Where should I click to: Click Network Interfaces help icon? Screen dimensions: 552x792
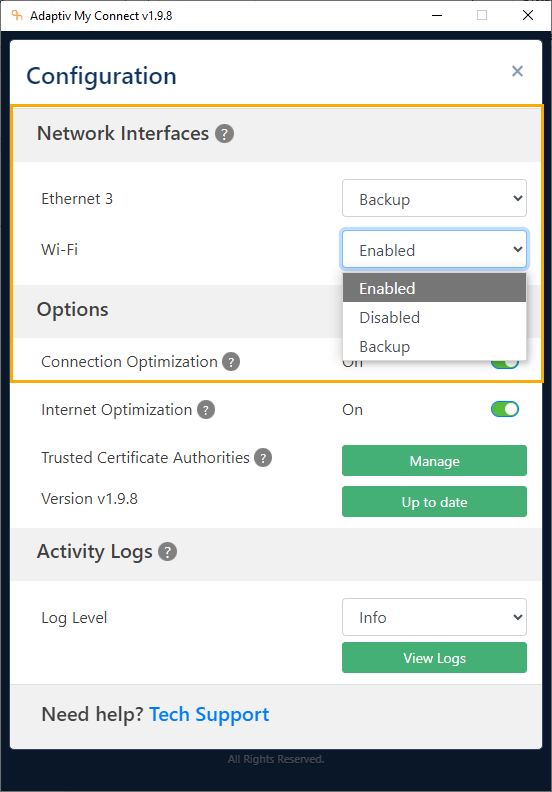click(224, 134)
